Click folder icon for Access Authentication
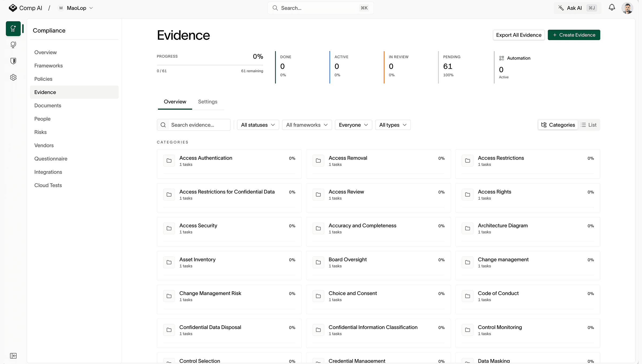642x364 pixels. pyautogui.click(x=169, y=161)
